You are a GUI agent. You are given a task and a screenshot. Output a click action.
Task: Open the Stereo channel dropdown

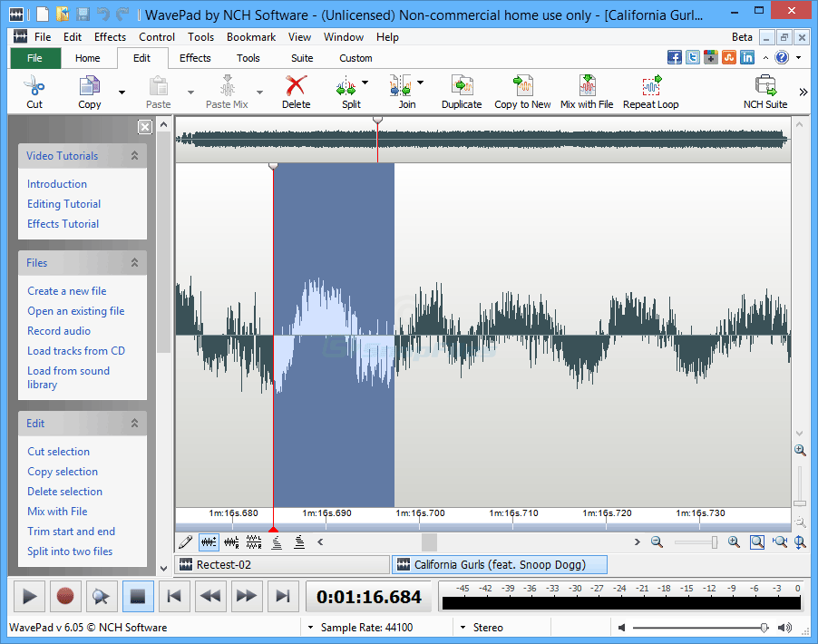(x=463, y=628)
